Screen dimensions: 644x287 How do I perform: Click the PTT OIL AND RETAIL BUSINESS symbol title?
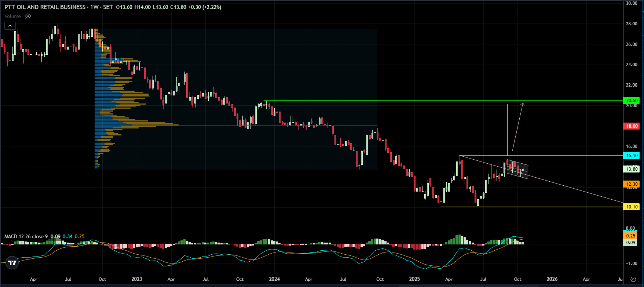pyautogui.click(x=45, y=7)
